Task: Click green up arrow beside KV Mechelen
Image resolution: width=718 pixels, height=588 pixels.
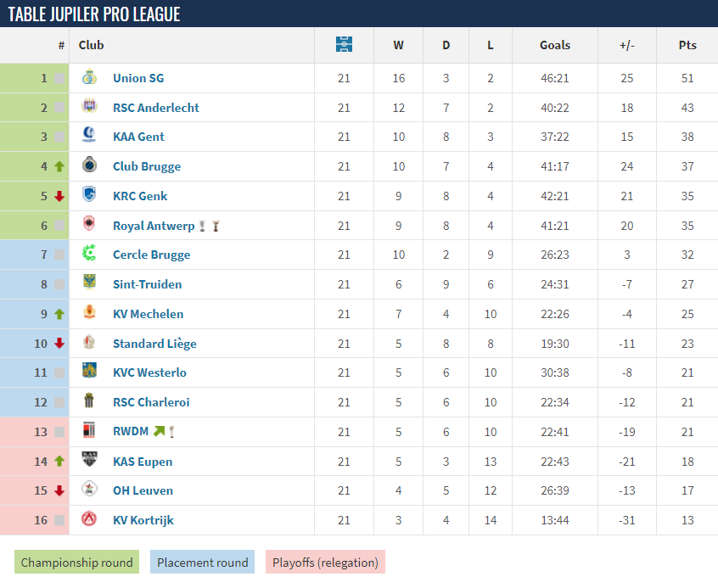Action: pos(59,314)
